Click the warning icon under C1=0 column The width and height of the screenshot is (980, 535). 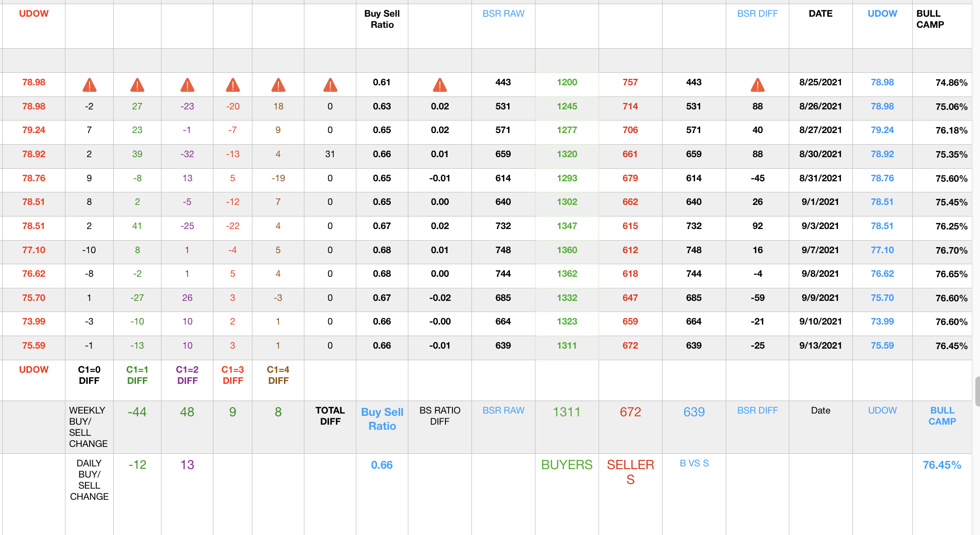[x=89, y=85]
